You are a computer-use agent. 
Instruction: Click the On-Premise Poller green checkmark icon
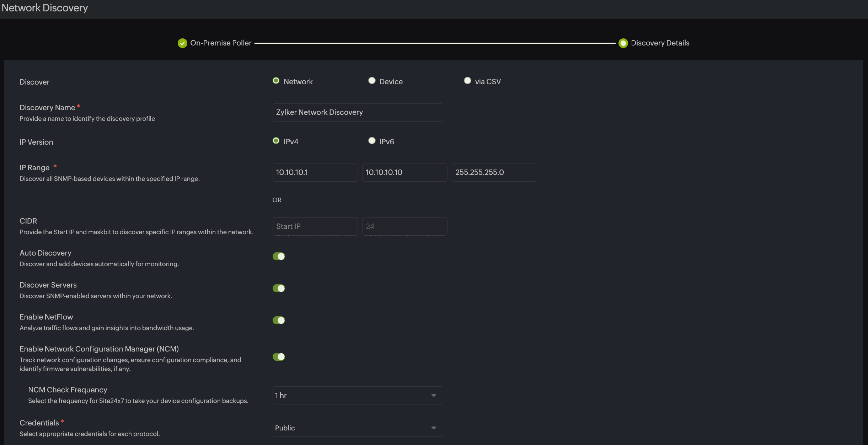(182, 43)
